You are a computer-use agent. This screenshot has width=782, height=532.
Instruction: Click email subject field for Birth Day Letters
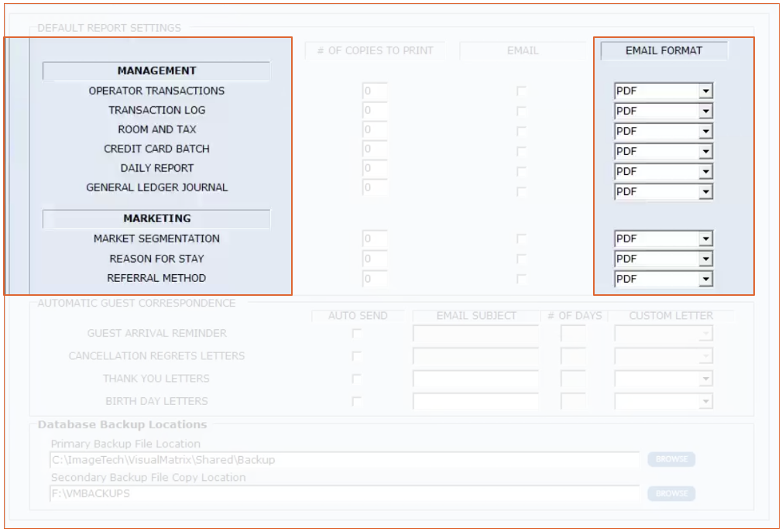click(475, 402)
